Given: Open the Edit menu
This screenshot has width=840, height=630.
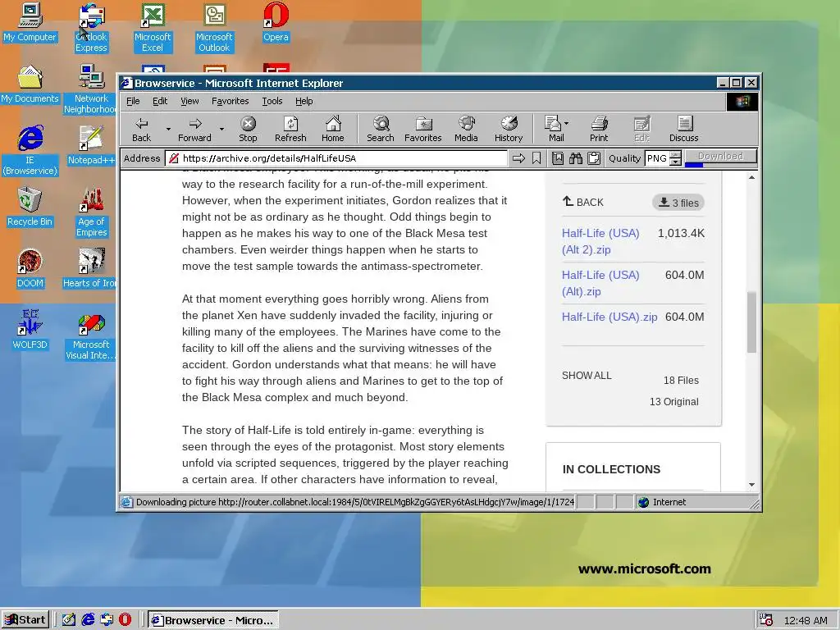Looking at the screenshot, I should (160, 101).
